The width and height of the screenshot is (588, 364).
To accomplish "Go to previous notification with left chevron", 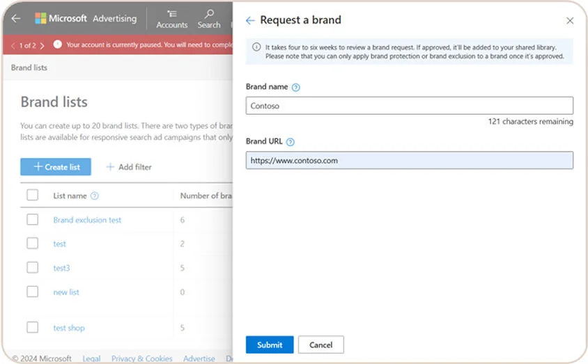I will (x=13, y=45).
